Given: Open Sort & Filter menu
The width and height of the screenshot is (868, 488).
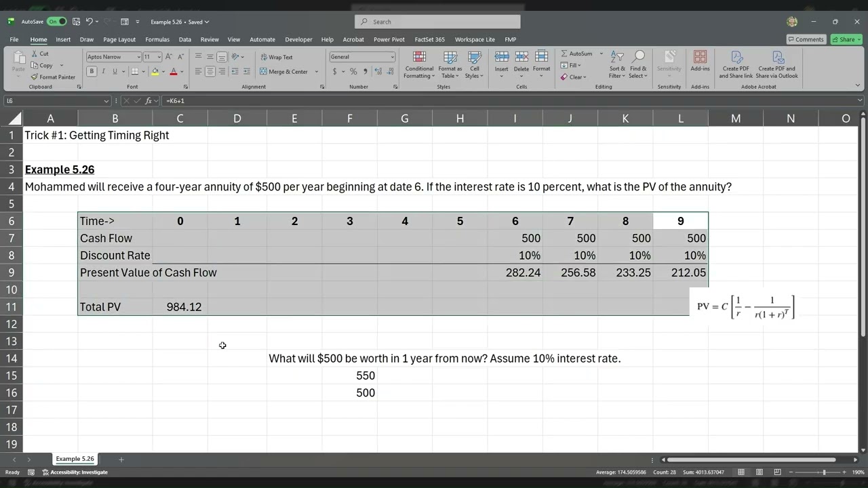Looking at the screenshot, I should (x=617, y=64).
